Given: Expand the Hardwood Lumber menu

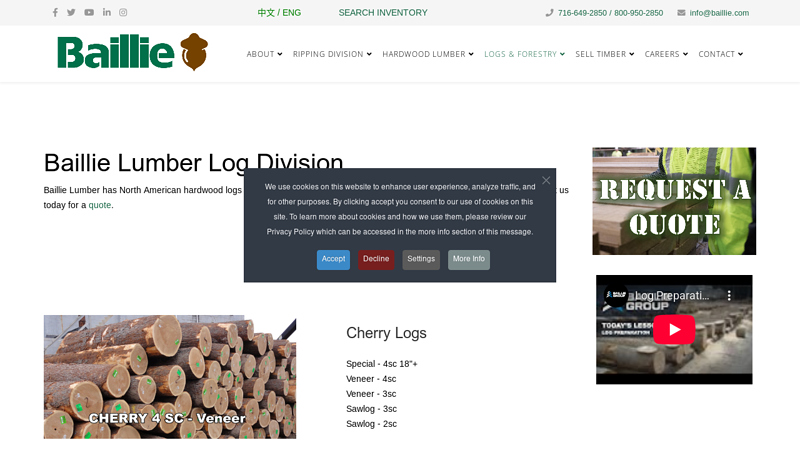Looking at the screenshot, I should pos(428,54).
